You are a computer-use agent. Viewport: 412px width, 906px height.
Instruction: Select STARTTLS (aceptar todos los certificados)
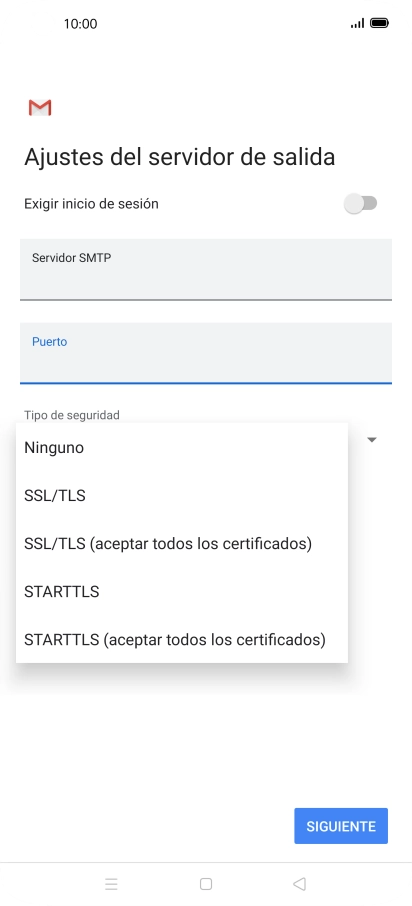pyautogui.click(x=182, y=640)
